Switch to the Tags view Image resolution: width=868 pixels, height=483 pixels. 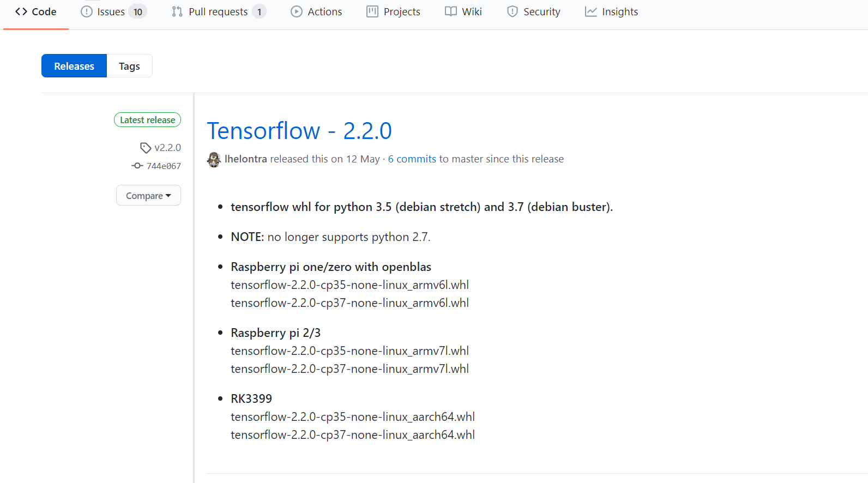pos(129,65)
